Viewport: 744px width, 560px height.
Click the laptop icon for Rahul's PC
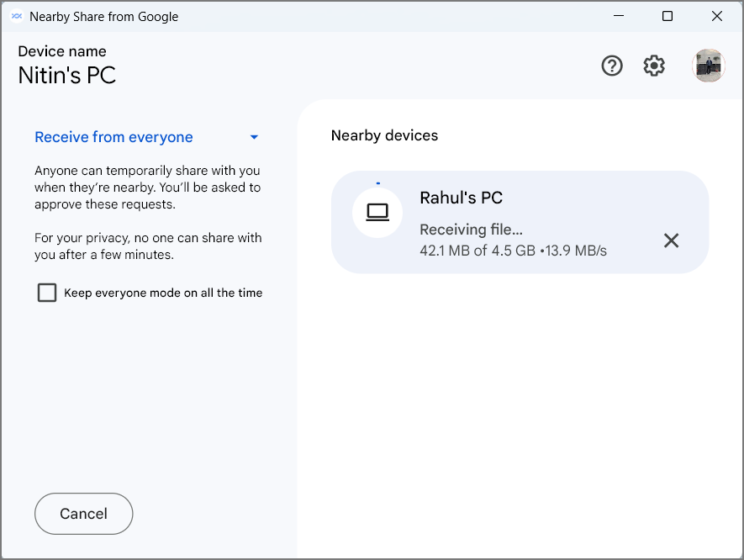[x=377, y=214]
